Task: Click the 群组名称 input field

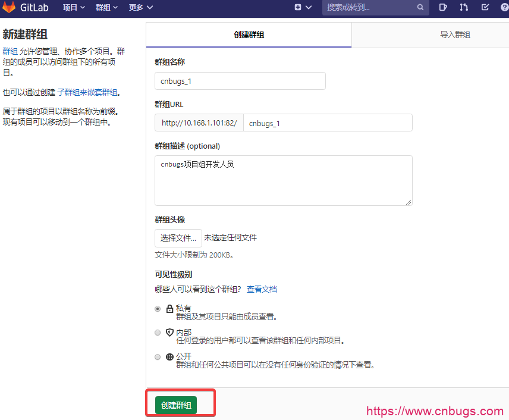Action: coord(240,81)
